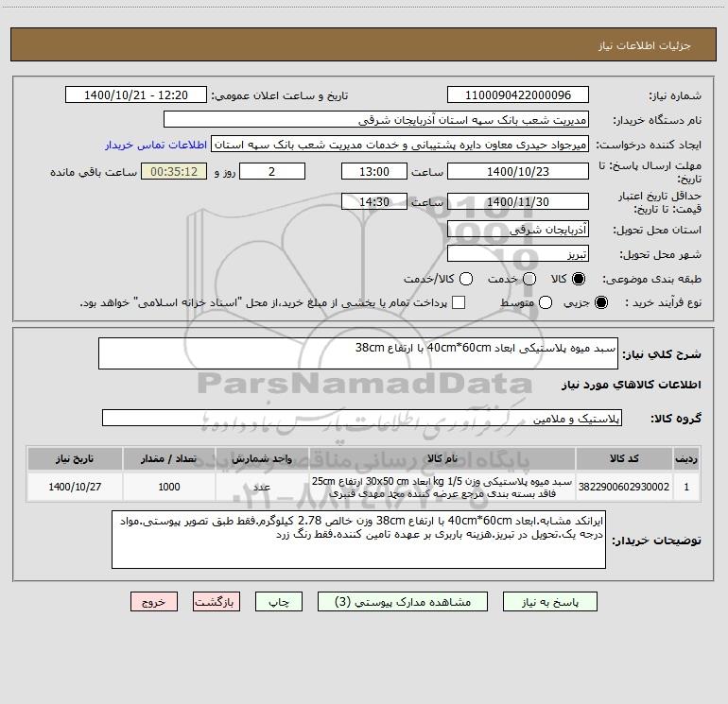Select the خدمت radio button

pyautogui.click(x=529, y=279)
